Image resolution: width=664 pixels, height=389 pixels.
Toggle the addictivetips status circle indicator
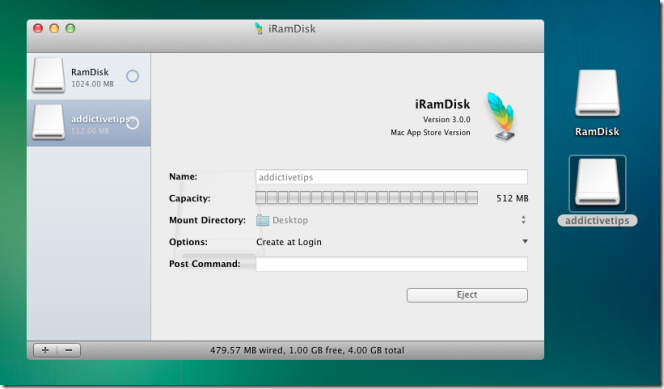pos(133,123)
